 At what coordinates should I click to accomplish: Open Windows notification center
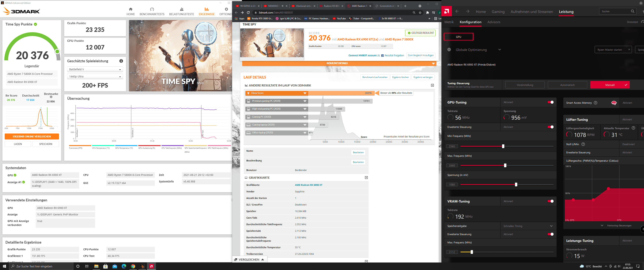pos(638,266)
